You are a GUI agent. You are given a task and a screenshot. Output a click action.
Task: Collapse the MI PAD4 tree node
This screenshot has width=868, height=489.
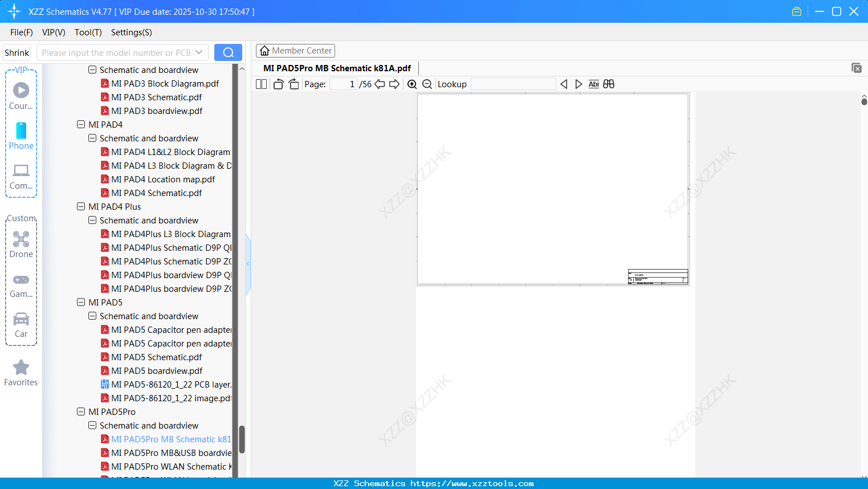[81, 124]
